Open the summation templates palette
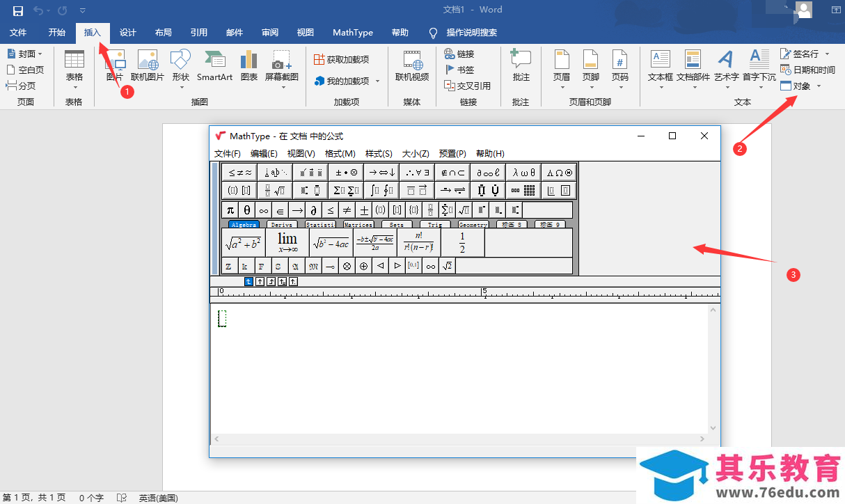845x504 pixels. coord(346,190)
